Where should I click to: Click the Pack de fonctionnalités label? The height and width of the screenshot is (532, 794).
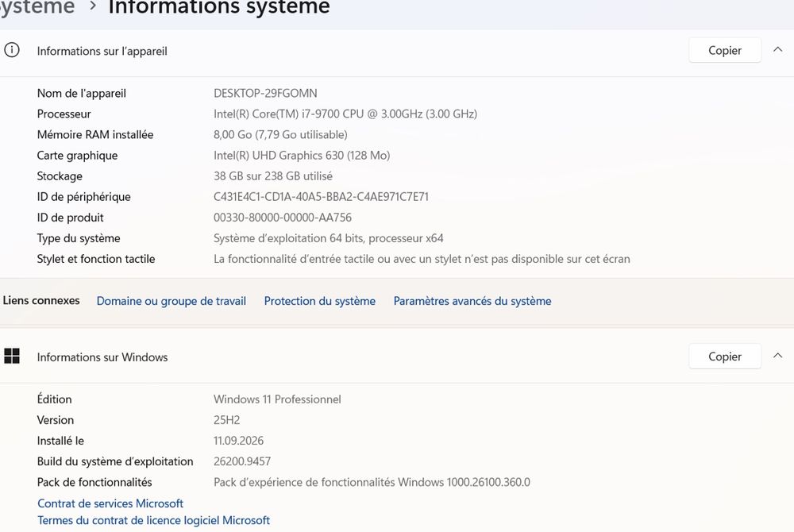(94, 483)
